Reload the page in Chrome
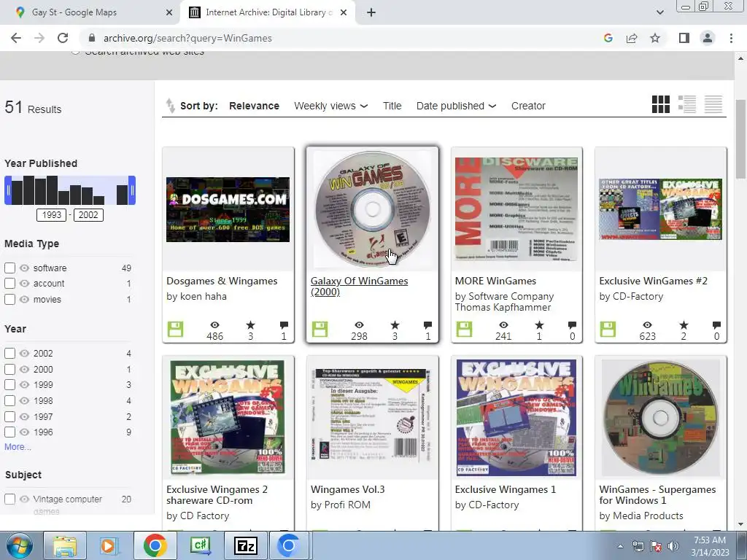The height and width of the screenshot is (560, 747). click(63, 38)
